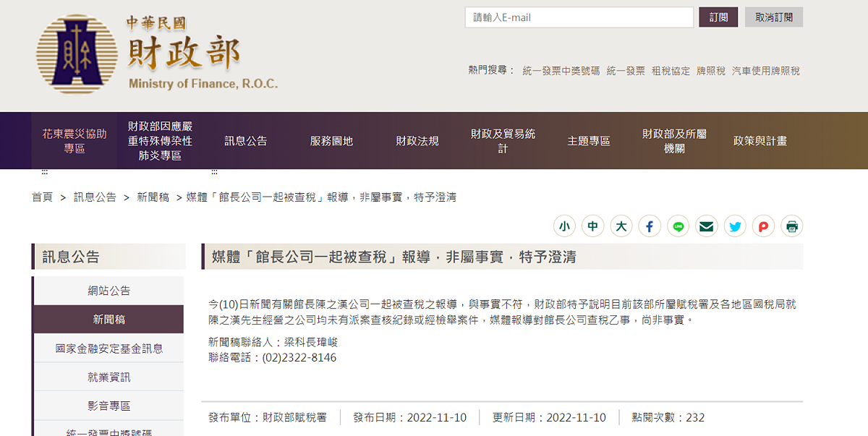Image resolution: width=868 pixels, height=436 pixels.
Task: Open 財政及貿易統計 menu
Action: 503,141
